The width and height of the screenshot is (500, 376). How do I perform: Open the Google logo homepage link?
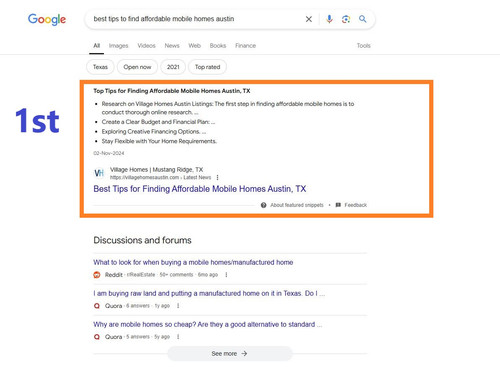point(47,19)
